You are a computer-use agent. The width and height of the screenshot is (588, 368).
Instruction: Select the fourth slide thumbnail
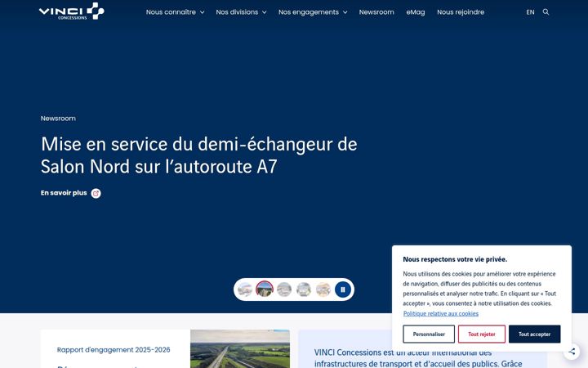tap(304, 289)
